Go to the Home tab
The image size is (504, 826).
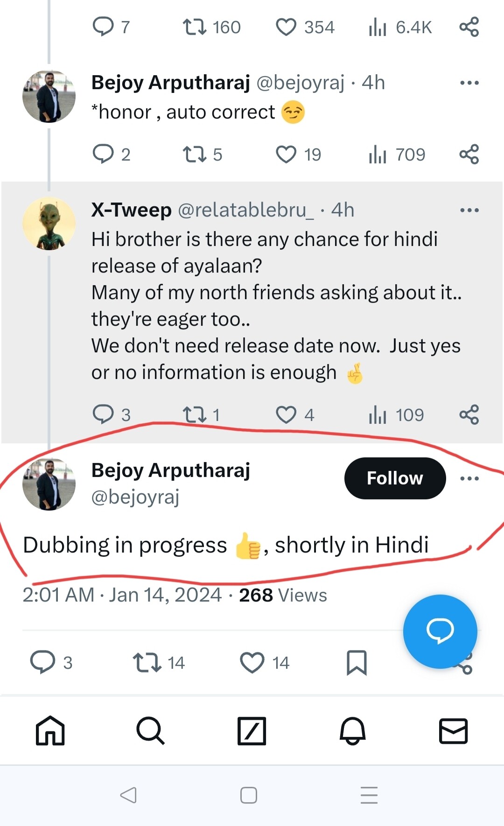(50, 730)
